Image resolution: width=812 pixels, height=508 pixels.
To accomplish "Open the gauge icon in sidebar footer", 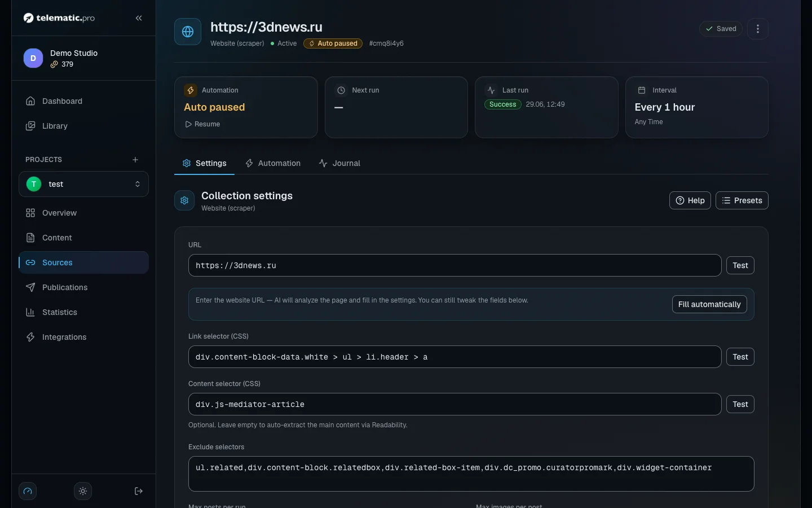I will pyautogui.click(x=28, y=491).
